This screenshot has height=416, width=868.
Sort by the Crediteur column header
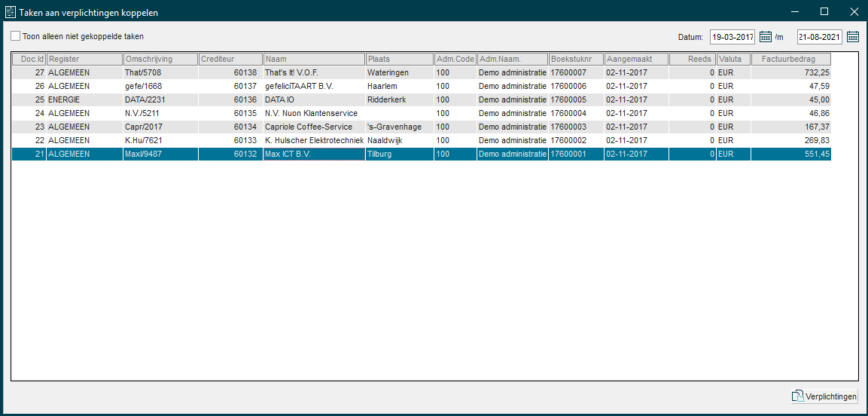pyautogui.click(x=230, y=59)
